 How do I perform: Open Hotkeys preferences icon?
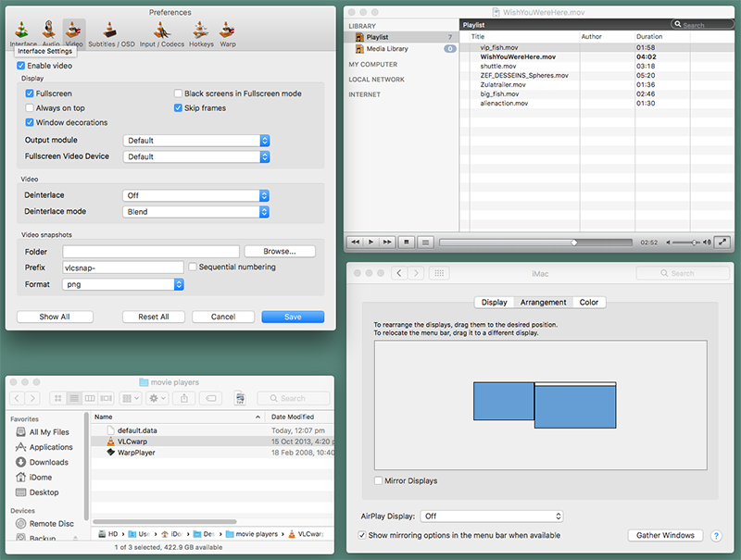click(201, 31)
